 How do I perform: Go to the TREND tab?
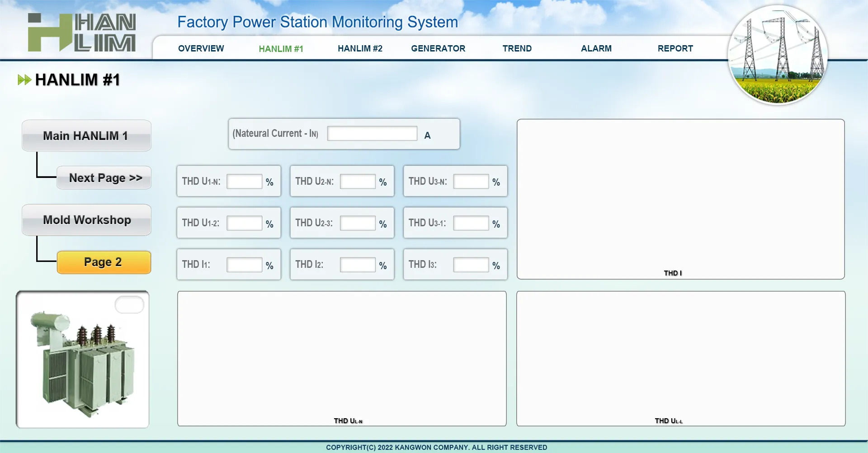(517, 48)
